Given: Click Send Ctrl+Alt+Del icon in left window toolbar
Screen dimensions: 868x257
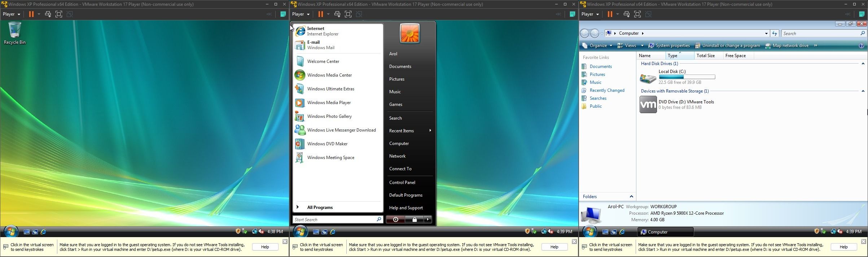Looking at the screenshot, I should point(48,14).
